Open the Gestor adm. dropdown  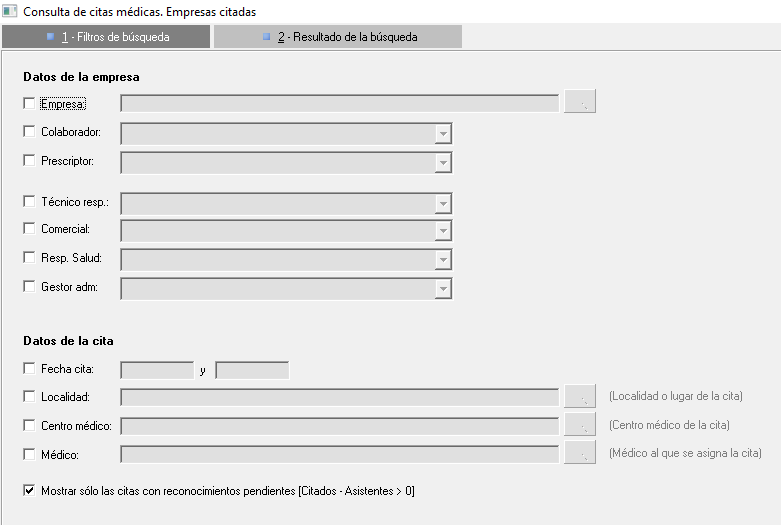tap(443, 290)
